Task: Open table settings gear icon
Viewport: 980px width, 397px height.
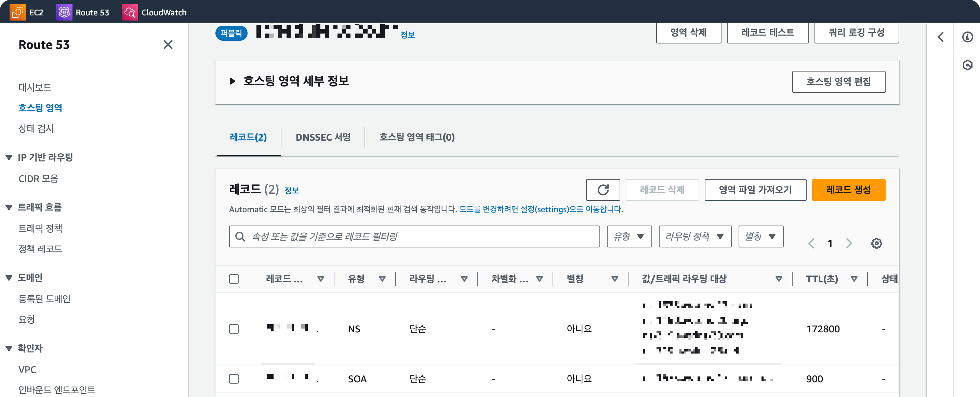Action: click(876, 243)
